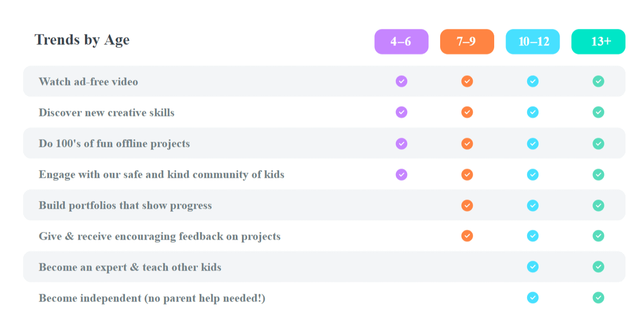Image resolution: width=644 pixels, height=336 pixels.
Task: Click the Watch ad-free video row label
Action: 88,81
